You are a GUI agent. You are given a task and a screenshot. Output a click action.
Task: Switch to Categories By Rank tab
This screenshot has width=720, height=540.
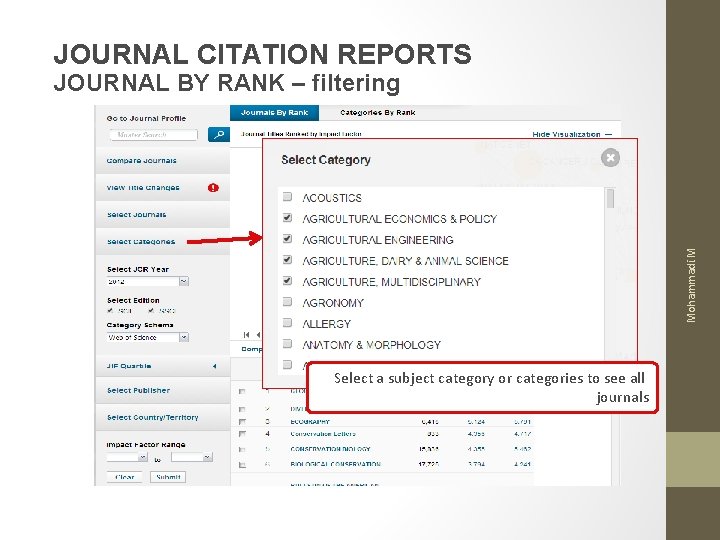tap(377, 112)
